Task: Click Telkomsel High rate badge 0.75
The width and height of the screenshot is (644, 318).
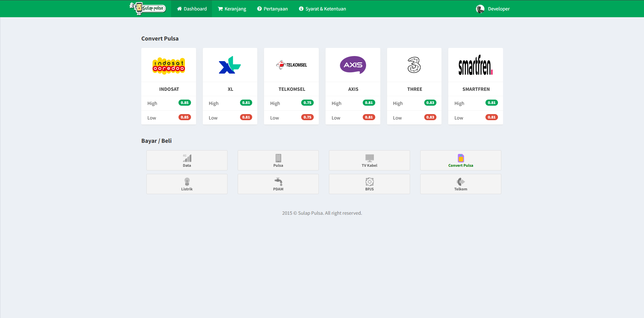Action: coord(307,103)
